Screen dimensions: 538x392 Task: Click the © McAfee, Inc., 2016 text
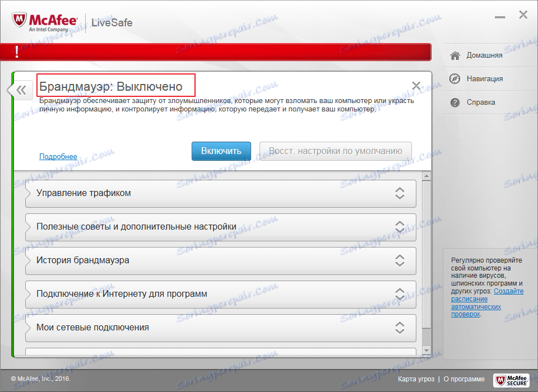40,379
